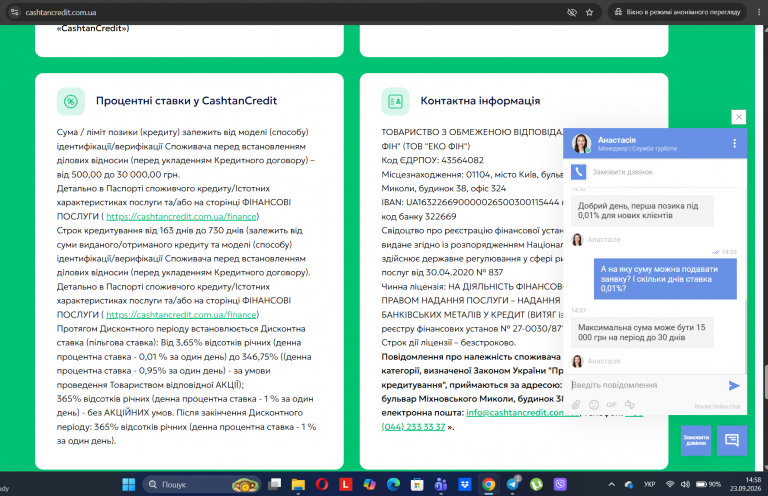Open the tracking protection eye icon

(572, 12)
